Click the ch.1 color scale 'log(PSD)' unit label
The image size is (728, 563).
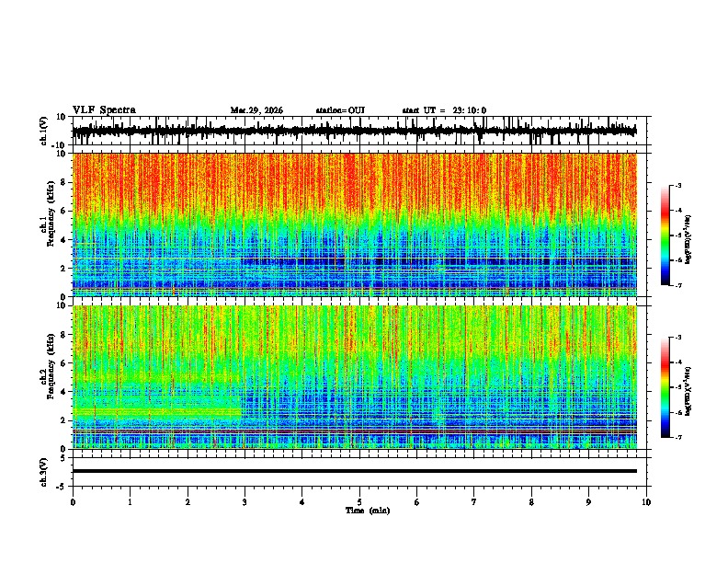coord(688,239)
